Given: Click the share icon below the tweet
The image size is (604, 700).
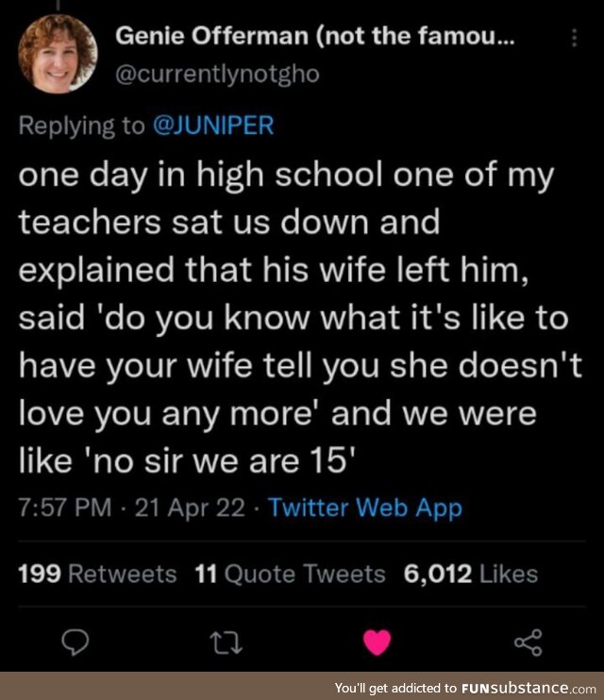Looking at the screenshot, I should pos(528,642).
